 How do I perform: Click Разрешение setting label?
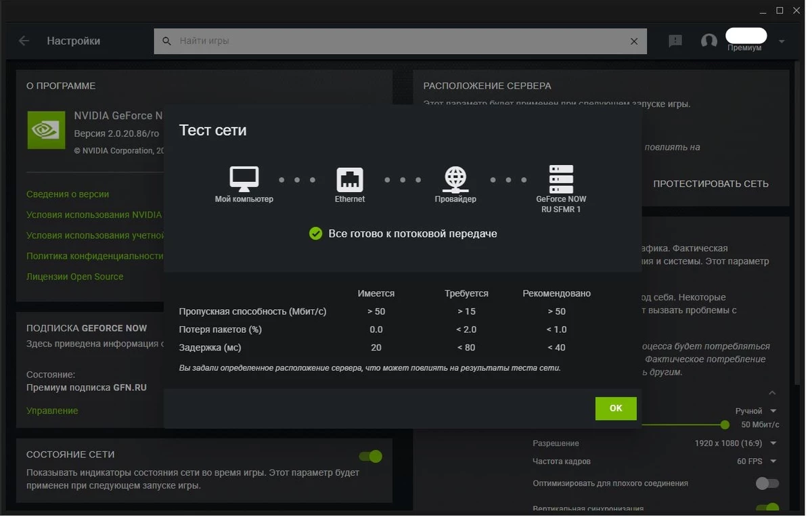(x=556, y=443)
